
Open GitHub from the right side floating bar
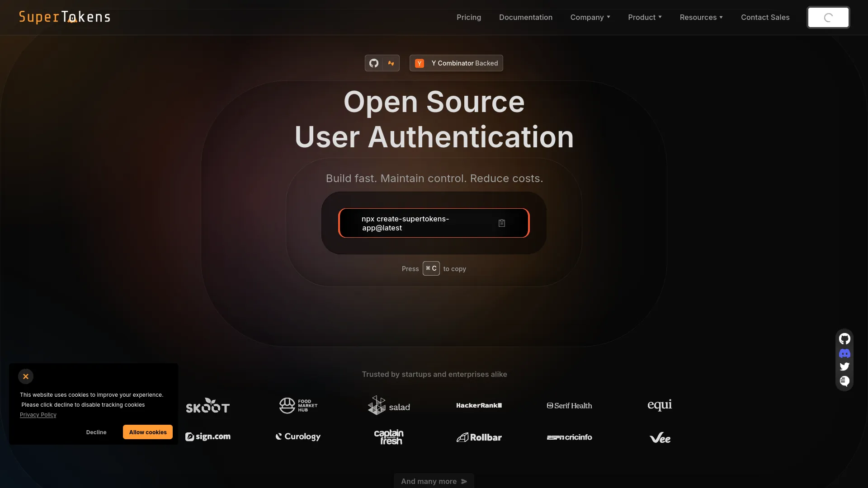point(844,339)
